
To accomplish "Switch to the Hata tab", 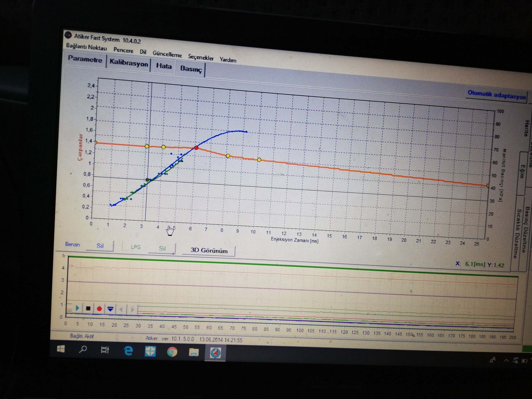I will [x=164, y=66].
